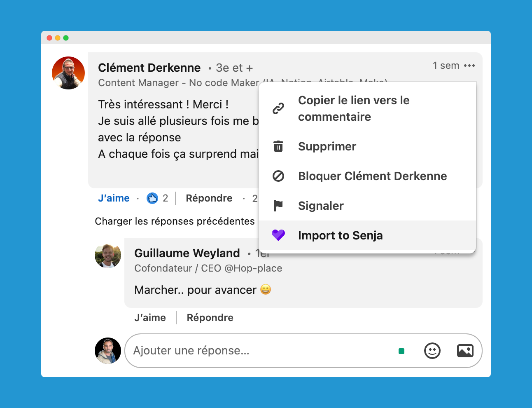532x408 pixels.
Task: Click J'aime under Guillaume Weyland's reply
Action: coord(150,318)
